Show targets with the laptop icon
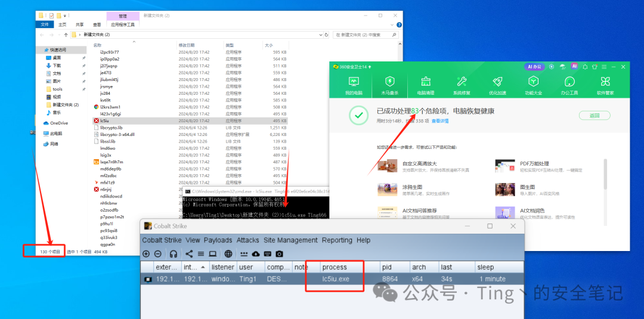This screenshot has height=319, width=644. coord(212,254)
